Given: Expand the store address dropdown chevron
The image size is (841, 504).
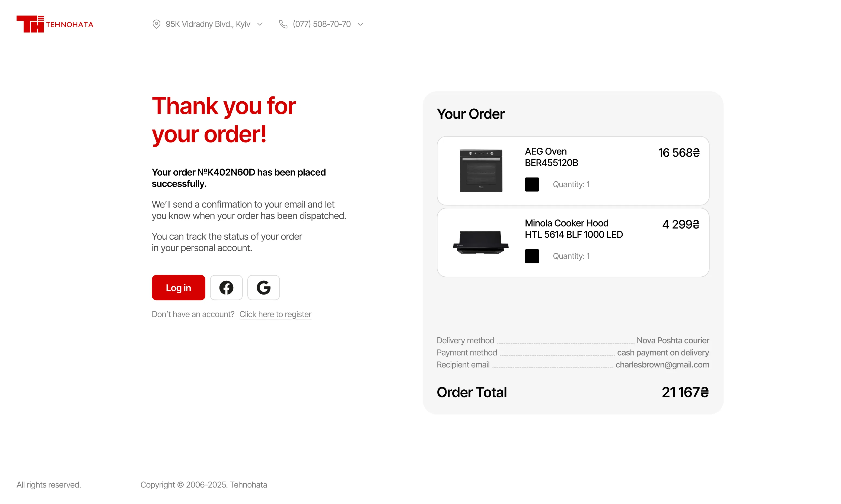Looking at the screenshot, I should [x=260, y=24].
